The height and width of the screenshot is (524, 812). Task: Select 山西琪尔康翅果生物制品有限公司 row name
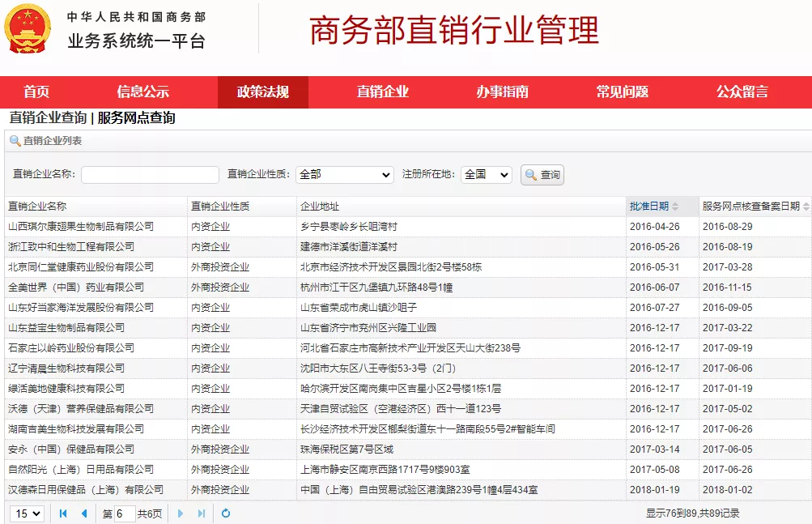(x=81, y=227)
